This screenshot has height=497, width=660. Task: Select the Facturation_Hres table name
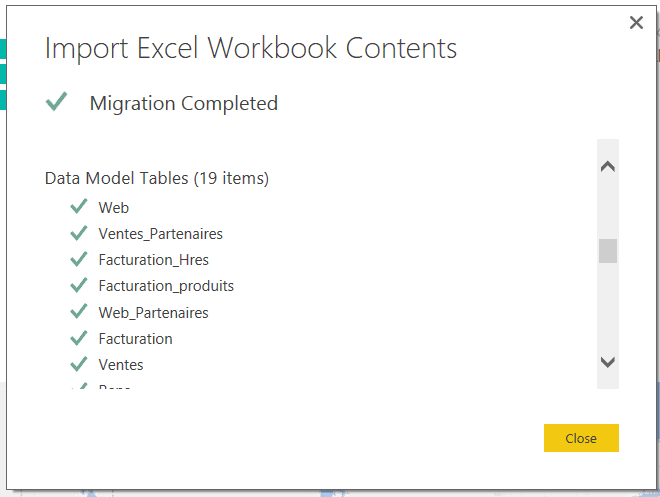click(x=153, y=260)
